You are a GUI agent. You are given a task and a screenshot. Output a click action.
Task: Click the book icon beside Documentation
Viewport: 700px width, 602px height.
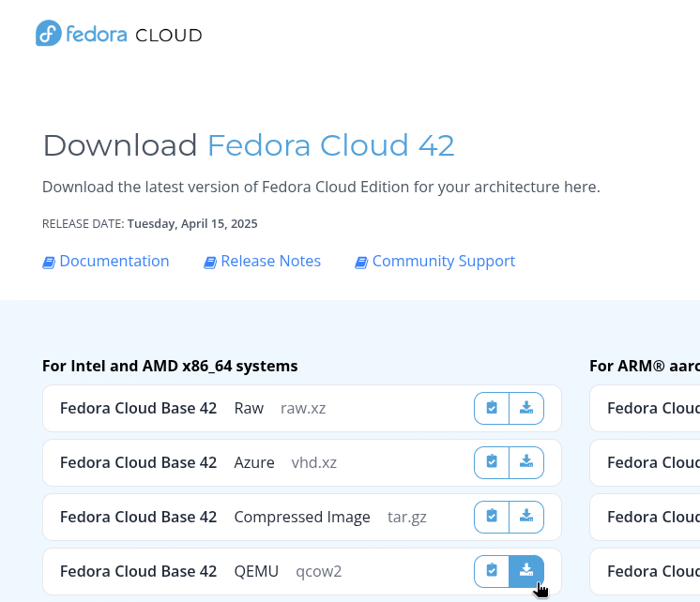[x=49, y=263]
